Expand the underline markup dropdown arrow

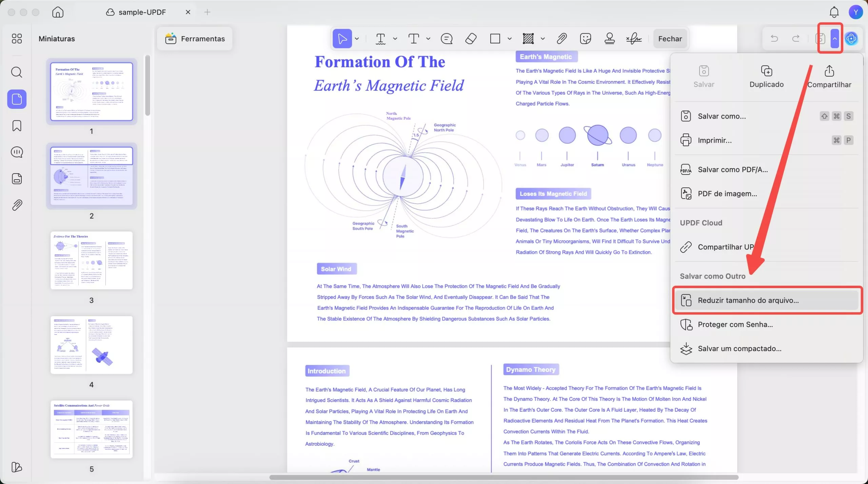pos(395,39)
